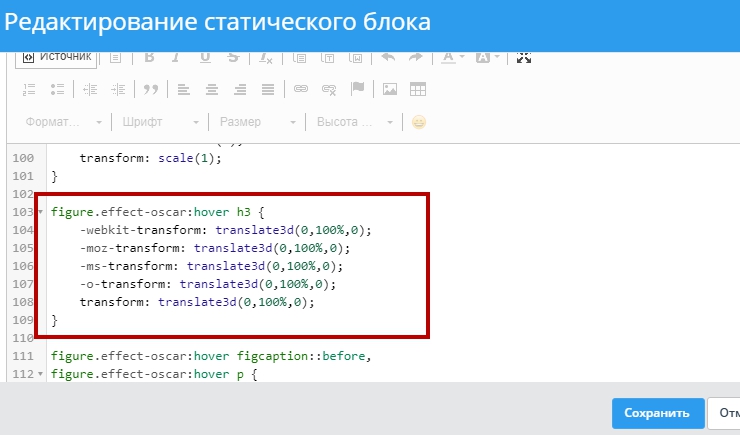Click the Отменить button next to Сохранить
Screen dimensions: 740x435
pos(723,413)
